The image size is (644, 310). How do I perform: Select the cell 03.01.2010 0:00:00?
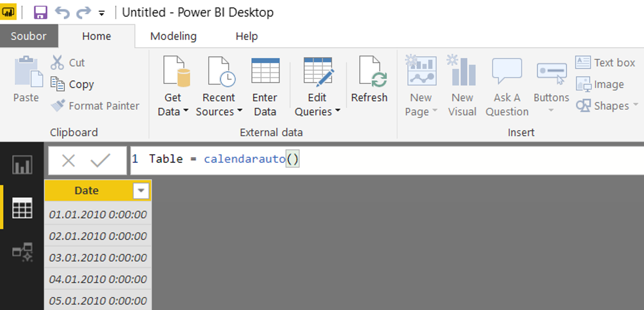(98, 258)
